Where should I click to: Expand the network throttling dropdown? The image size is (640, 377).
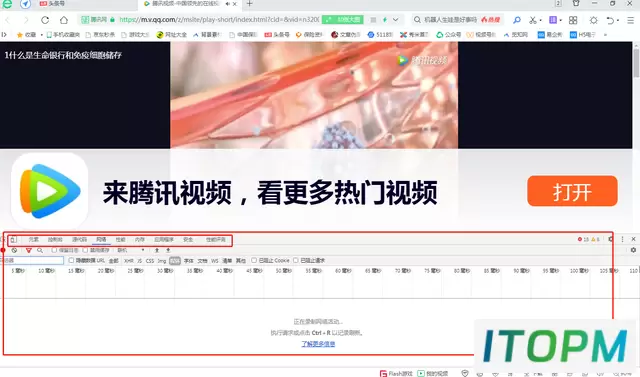click(131, 250)
